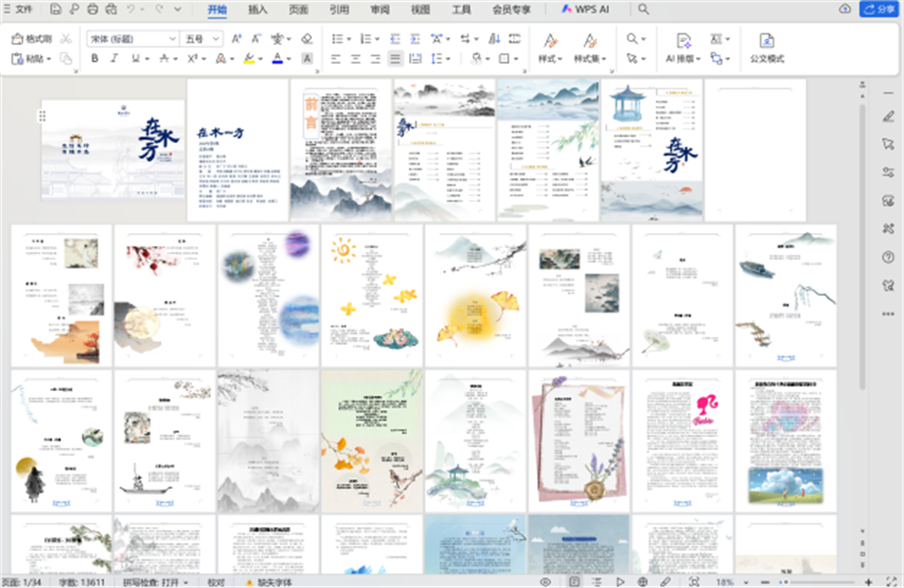Viewport: 904px width, 588px height.
Task: Toggle italic formatting
Action: point(114,59)
